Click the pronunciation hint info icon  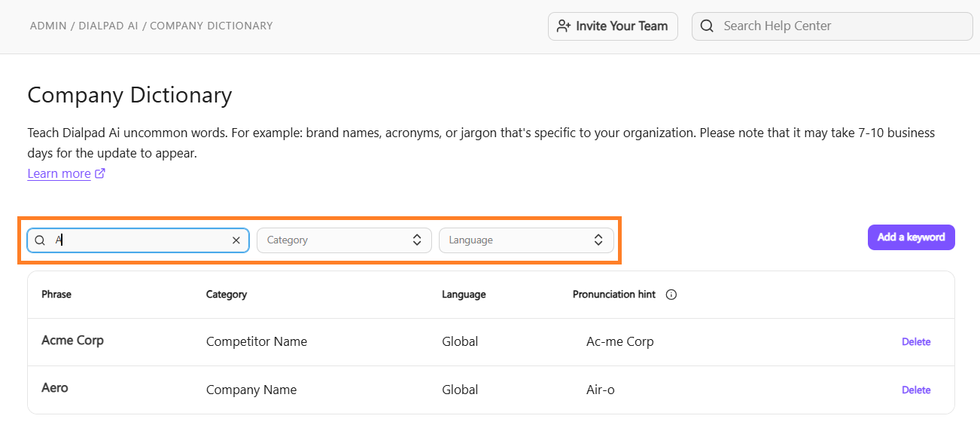671,295
